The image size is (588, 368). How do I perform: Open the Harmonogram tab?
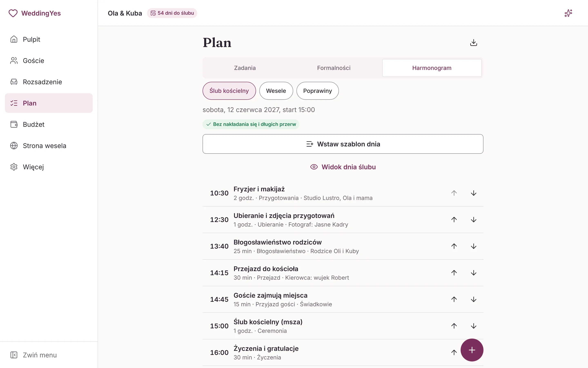(x=432, y=68)
